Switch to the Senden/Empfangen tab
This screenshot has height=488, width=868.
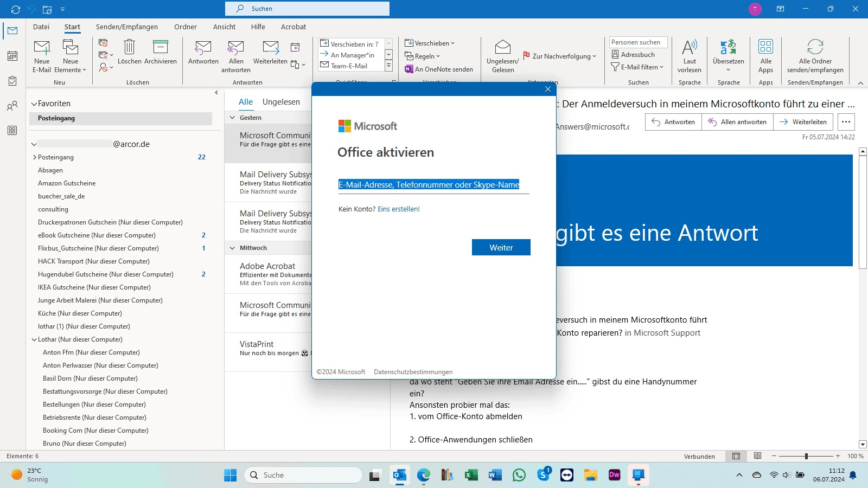127,27
